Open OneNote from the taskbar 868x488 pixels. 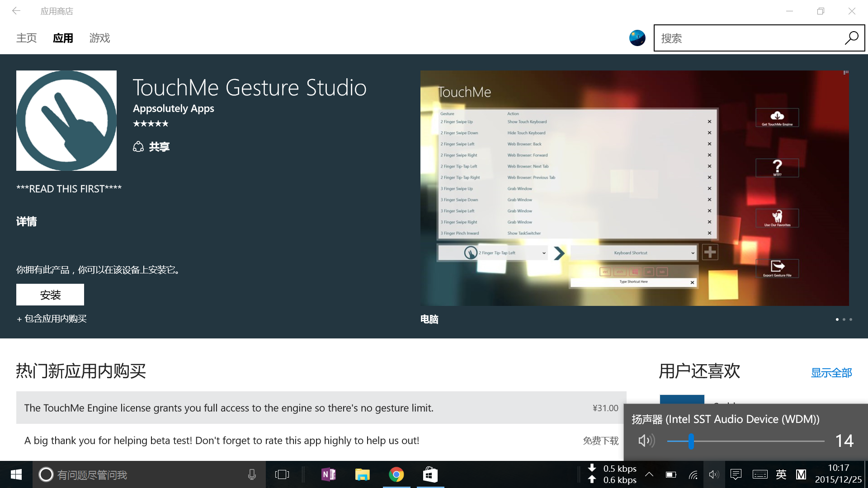(329, 474)
